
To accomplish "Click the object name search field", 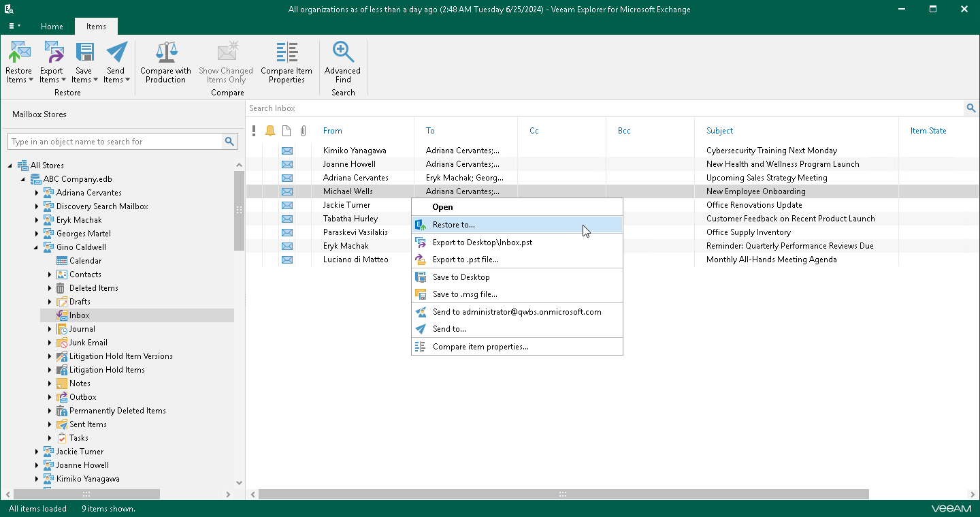I will (x=116, y=141).
